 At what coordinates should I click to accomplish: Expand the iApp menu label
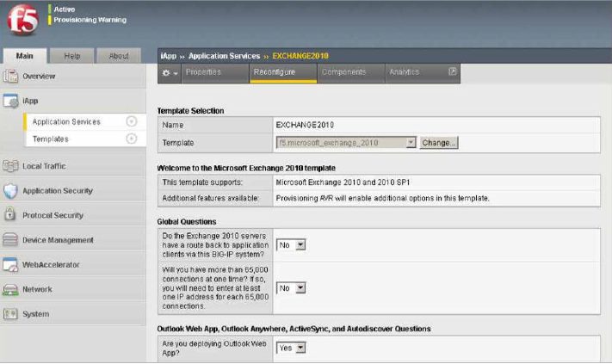[x=30, y=101]
